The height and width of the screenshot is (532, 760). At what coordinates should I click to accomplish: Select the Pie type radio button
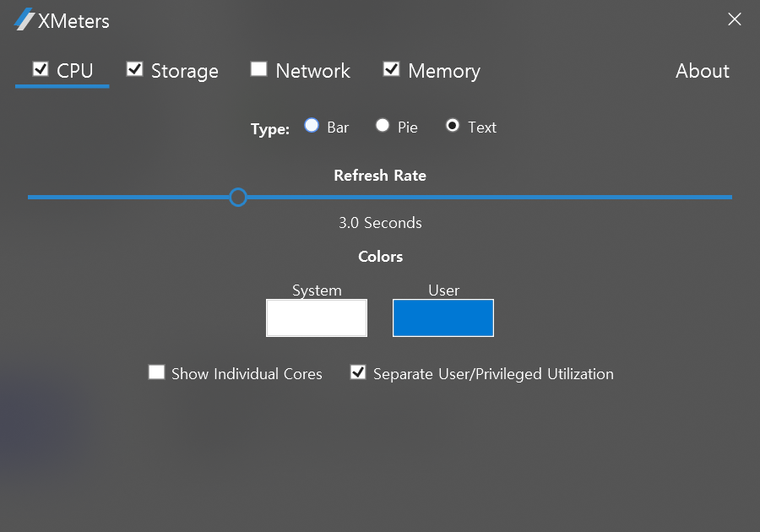coord(383,126)
